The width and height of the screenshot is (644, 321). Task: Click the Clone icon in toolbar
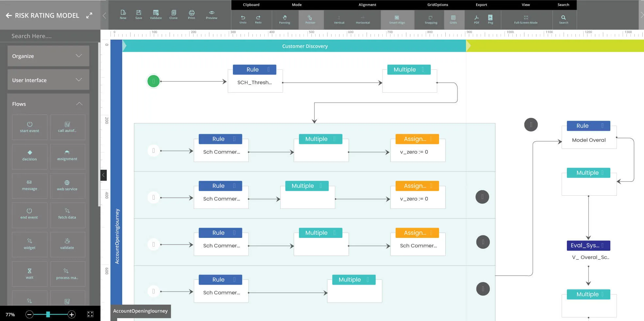[173, 14]
